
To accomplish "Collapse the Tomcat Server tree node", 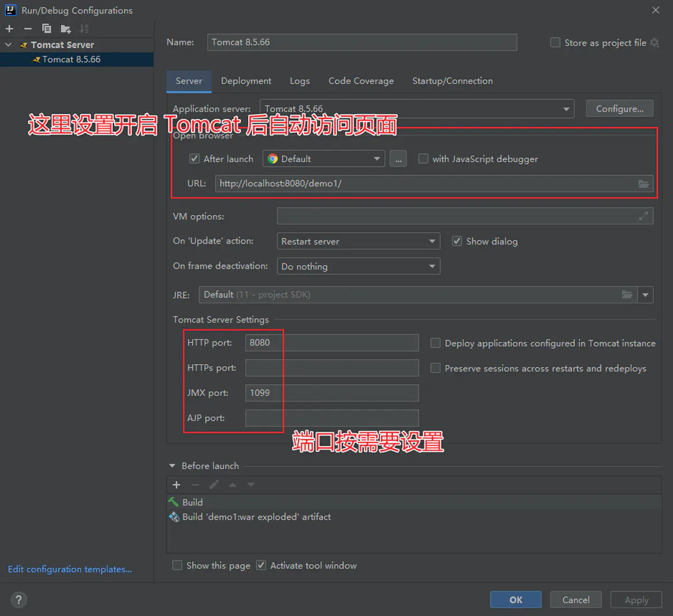I will 8,45.
